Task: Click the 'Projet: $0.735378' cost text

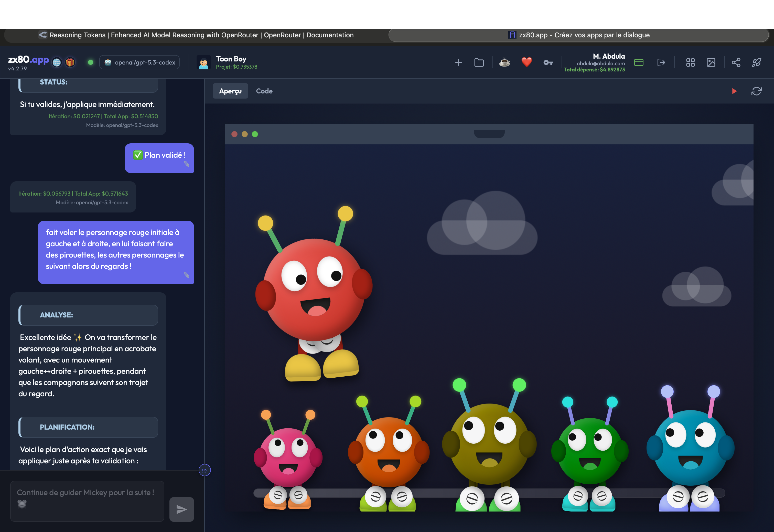Action: (x=236, y=67)
